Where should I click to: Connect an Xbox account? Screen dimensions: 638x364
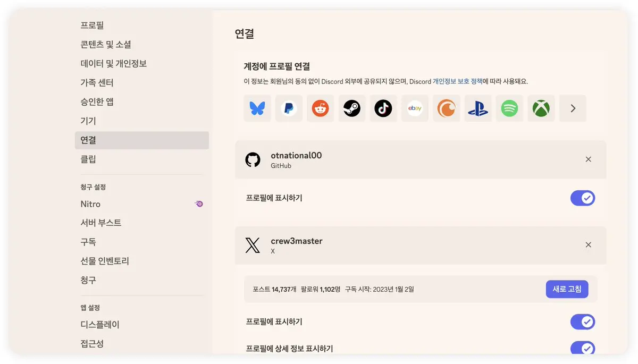point(541,108)
